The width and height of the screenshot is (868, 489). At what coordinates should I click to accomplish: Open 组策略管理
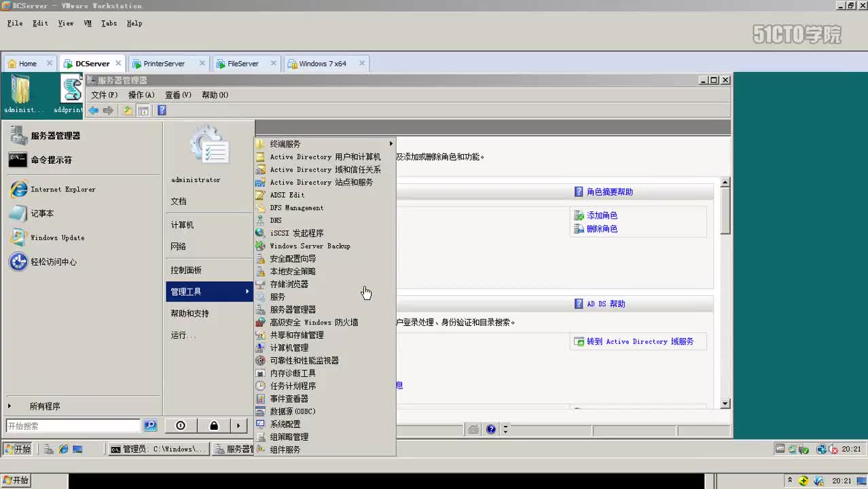click(325, 437)
